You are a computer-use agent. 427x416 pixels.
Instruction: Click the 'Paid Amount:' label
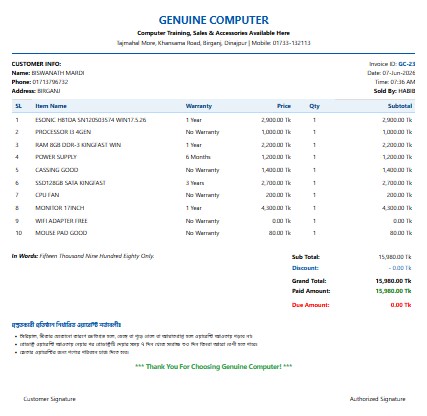pos(311,291)
